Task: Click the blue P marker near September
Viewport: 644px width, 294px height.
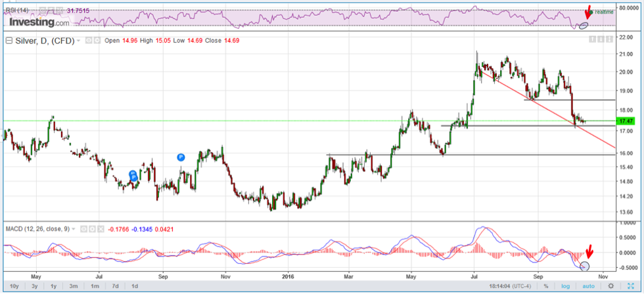Action: coord(181,157)
